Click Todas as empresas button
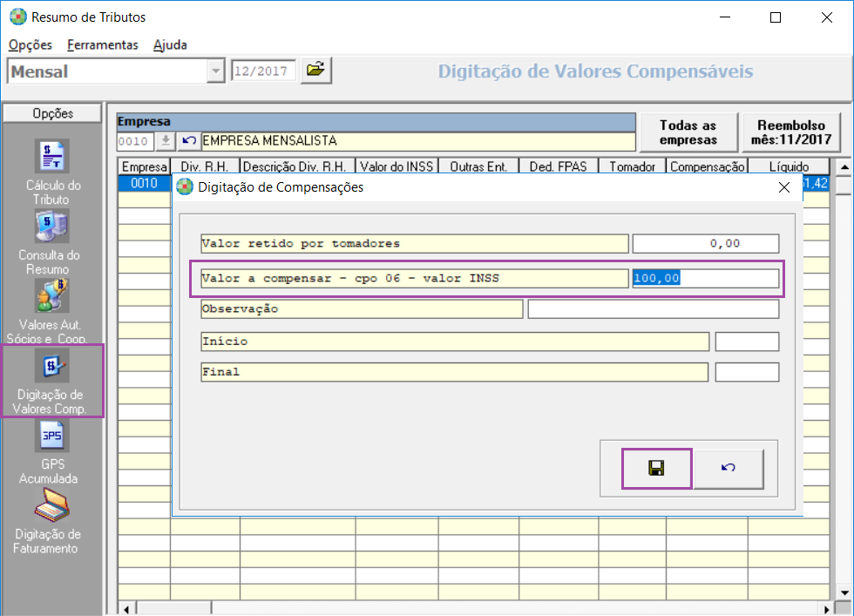854x616 pixels. point(688,132)
